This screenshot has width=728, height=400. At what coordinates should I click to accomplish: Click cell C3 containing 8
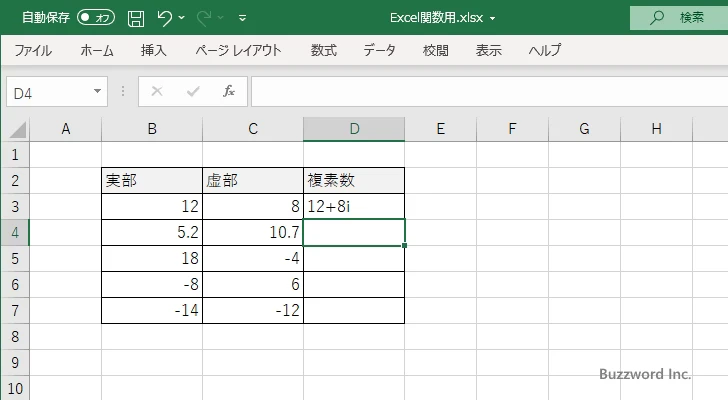coord(253,206)
